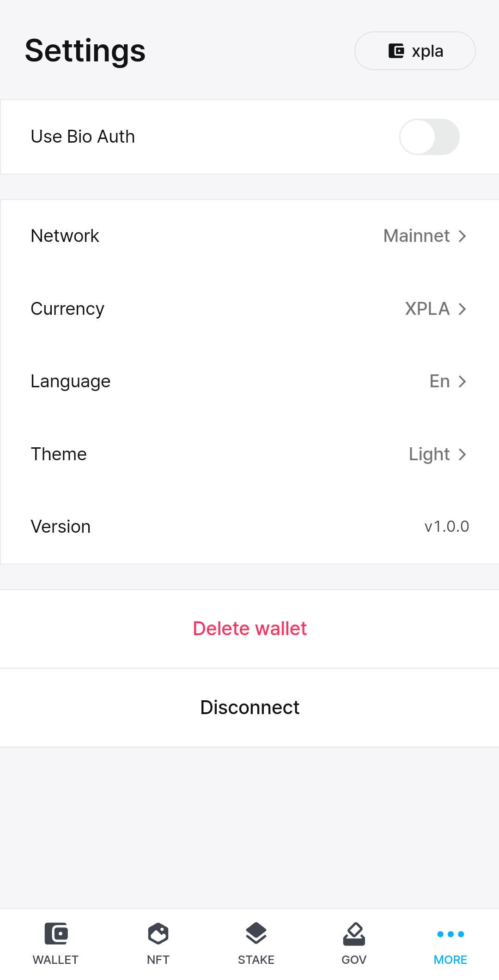The width and height of the screenshot is (499, 980).
Task: Tap the wallet icon beside xpla
Action: tap(396, 51)
